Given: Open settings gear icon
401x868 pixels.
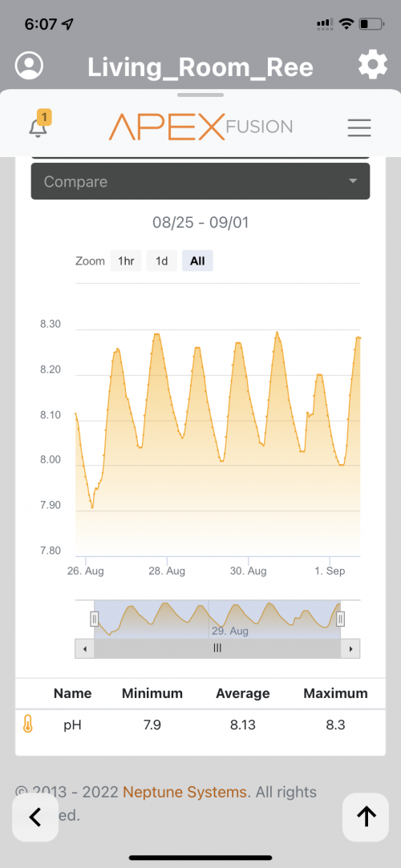Looking at the screenshot, I should coord(373,66).
